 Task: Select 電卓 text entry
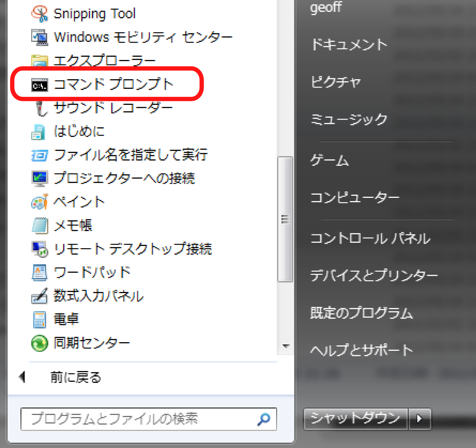pos(66,319)
